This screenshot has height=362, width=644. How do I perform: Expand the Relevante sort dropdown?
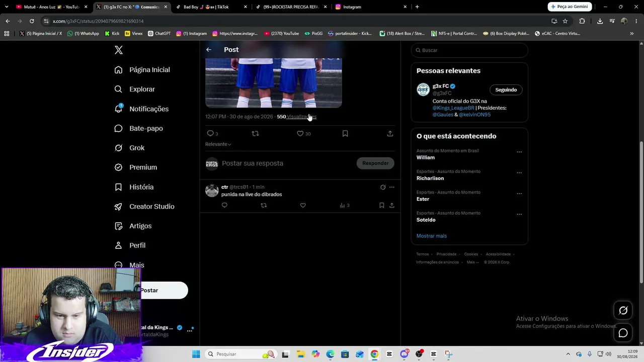coord(218,144)
